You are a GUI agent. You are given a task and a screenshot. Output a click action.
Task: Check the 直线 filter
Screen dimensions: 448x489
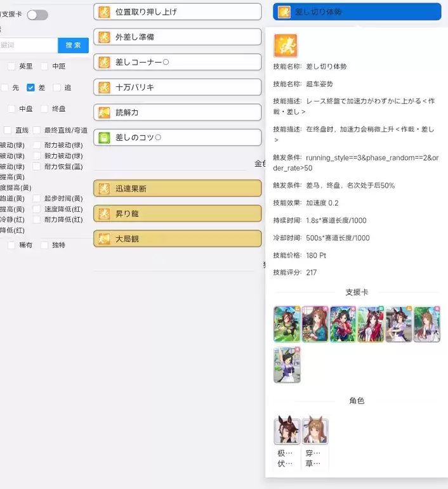point(8,130)
